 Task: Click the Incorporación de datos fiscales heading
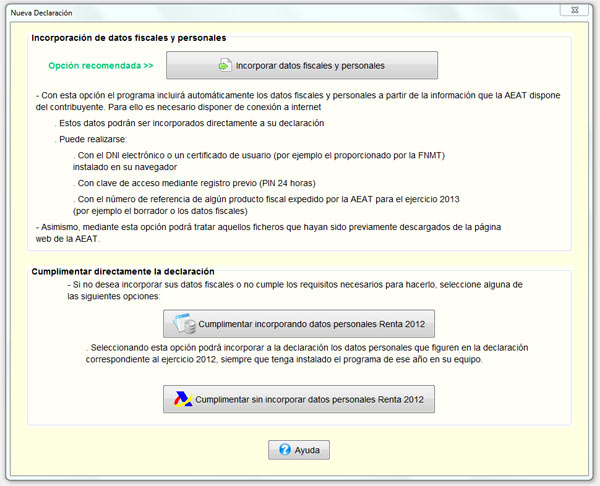click(x=129, y=38)
